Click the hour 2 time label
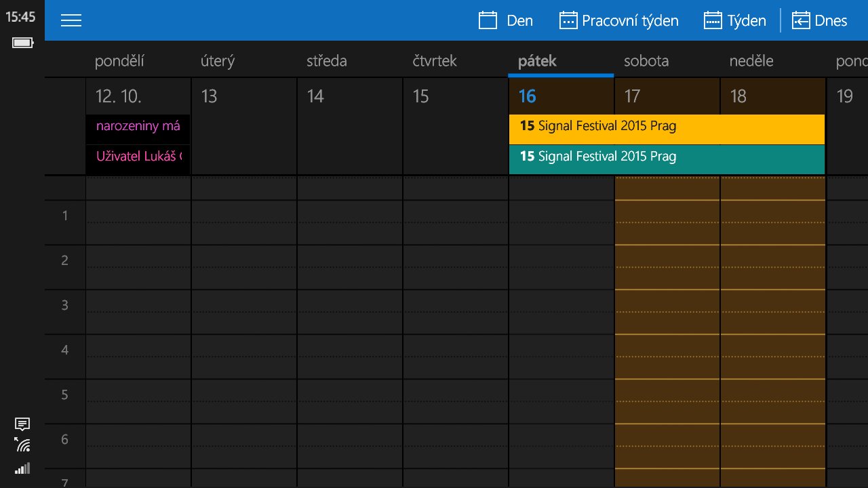The width and height of the screenshot is (868, 488). tap(65, 261)
